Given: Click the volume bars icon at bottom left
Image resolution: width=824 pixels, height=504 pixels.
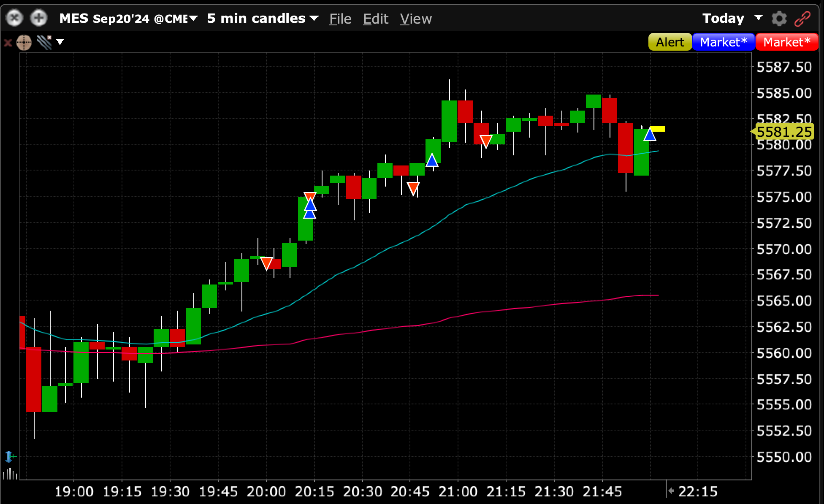Looking at the screenshot, I should 10,474.
